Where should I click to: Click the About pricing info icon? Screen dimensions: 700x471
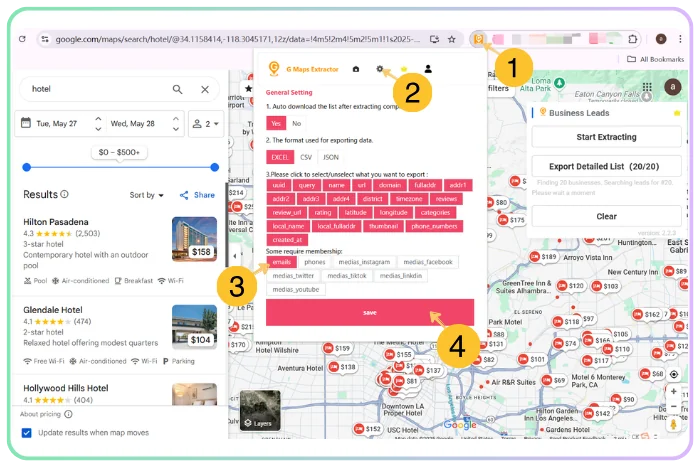click(x=68, y=414)
